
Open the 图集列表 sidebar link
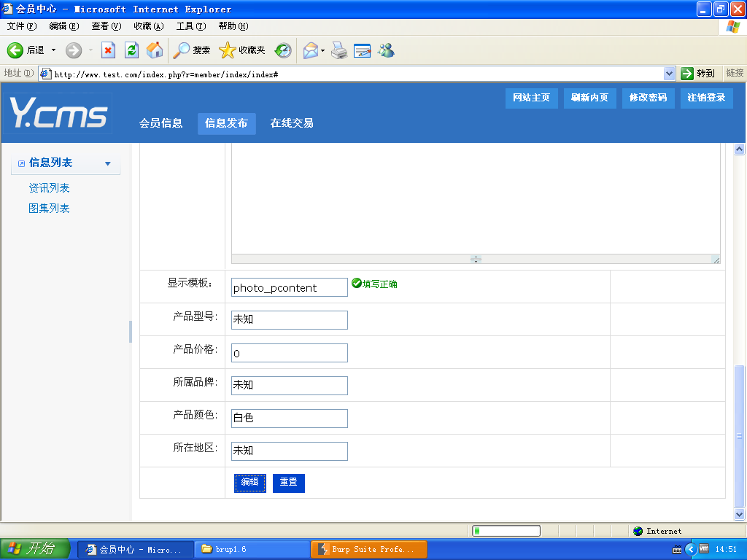coord(49,208)
